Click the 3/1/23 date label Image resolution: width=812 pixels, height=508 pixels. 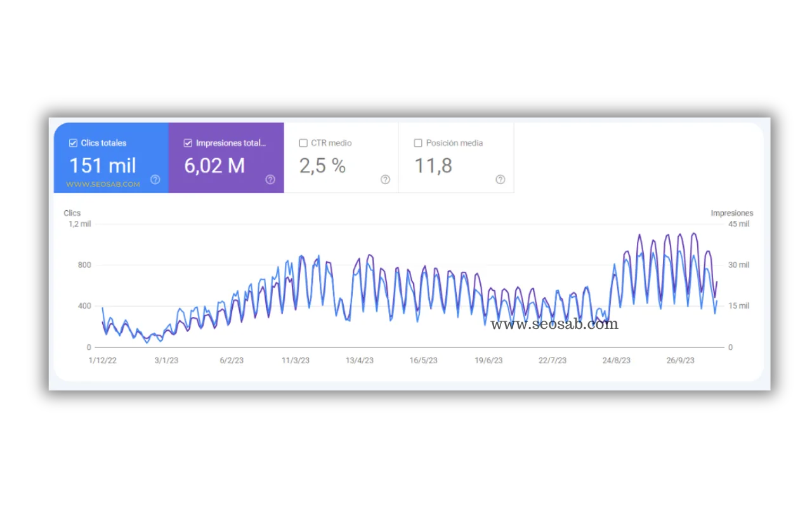[166, 361]
